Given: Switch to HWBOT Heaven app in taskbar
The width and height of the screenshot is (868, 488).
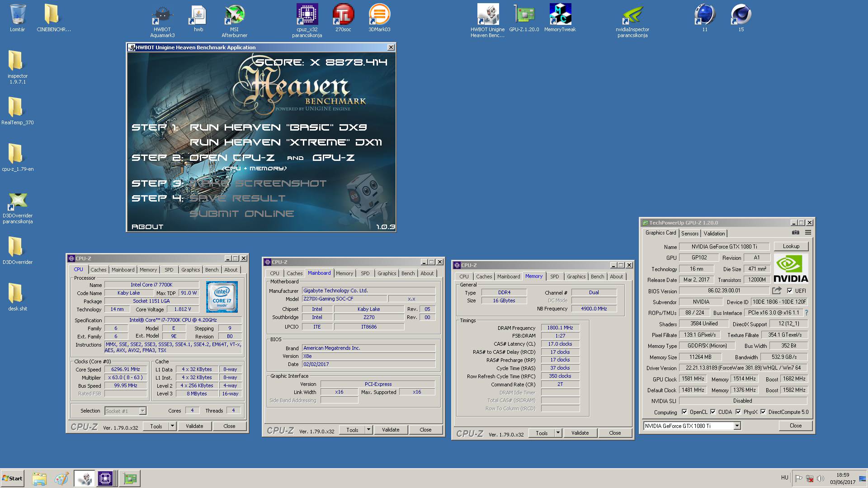Looking at the screenshot, I should click(85, 479).
